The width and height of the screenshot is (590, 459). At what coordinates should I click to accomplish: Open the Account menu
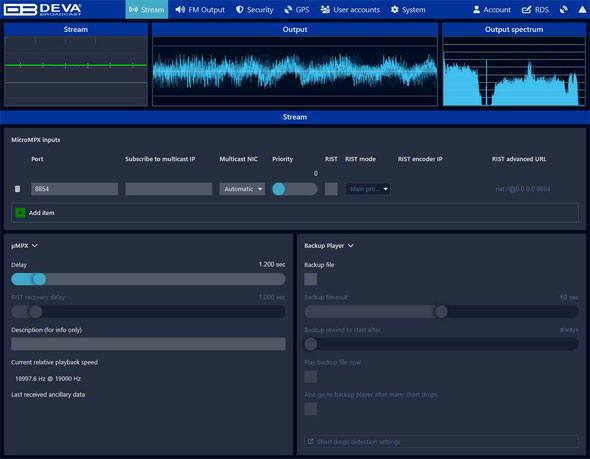coord(492,9)
